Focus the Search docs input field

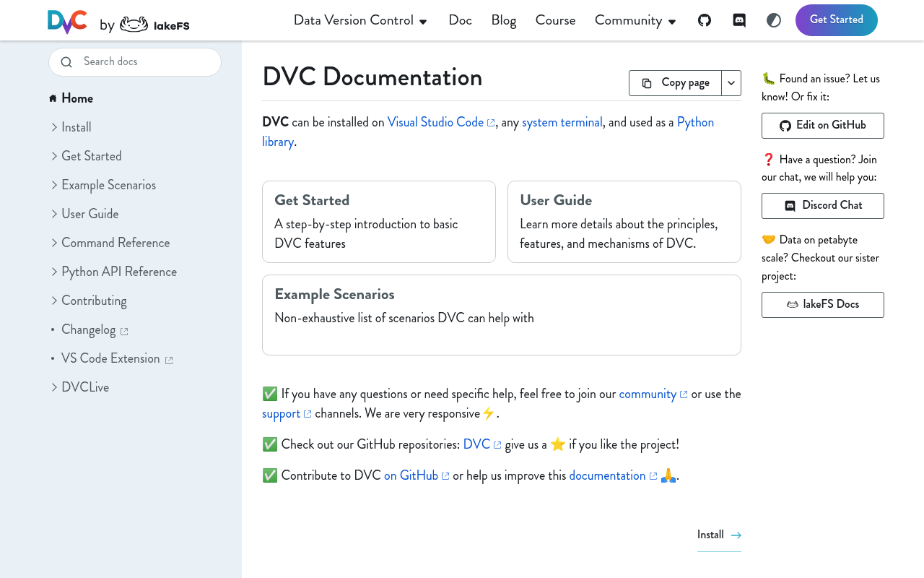point(135,62)
